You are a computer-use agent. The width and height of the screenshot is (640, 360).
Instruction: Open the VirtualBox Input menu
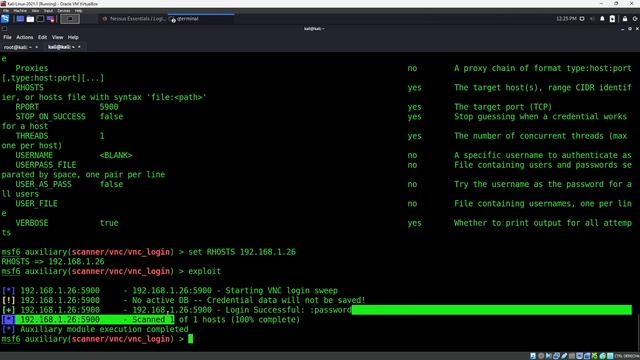click(x=49, y=11)
